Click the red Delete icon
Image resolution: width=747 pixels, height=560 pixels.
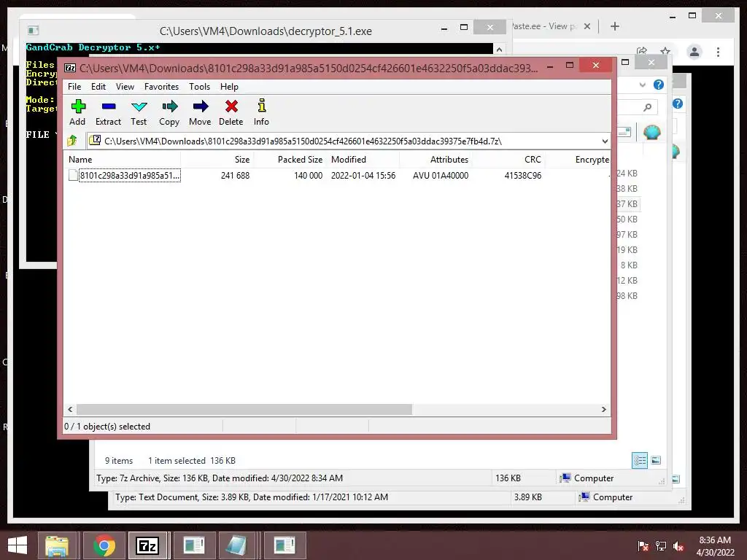point(231,106)
